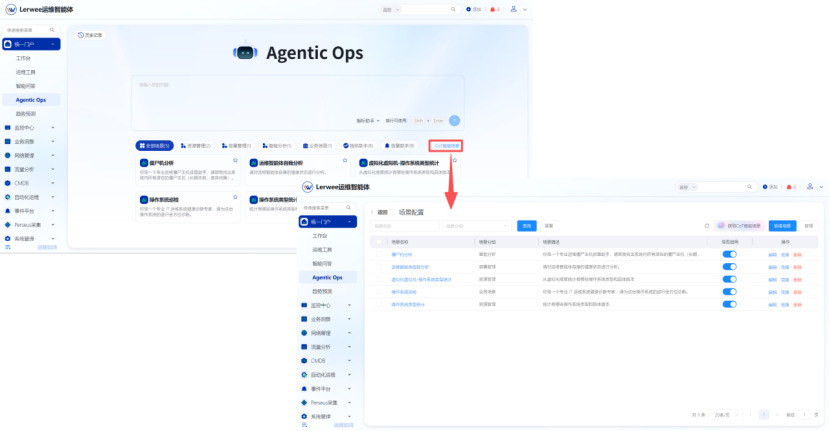Viewport: 830px width, 431px height.
Task: Click the blue add plus icon in the back window header
Action: pos(468,10)
